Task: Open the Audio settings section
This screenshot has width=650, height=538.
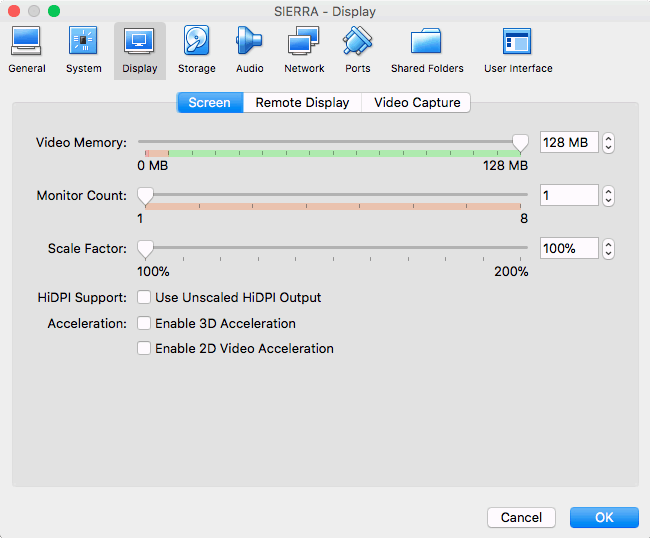Action: [250, 50]
